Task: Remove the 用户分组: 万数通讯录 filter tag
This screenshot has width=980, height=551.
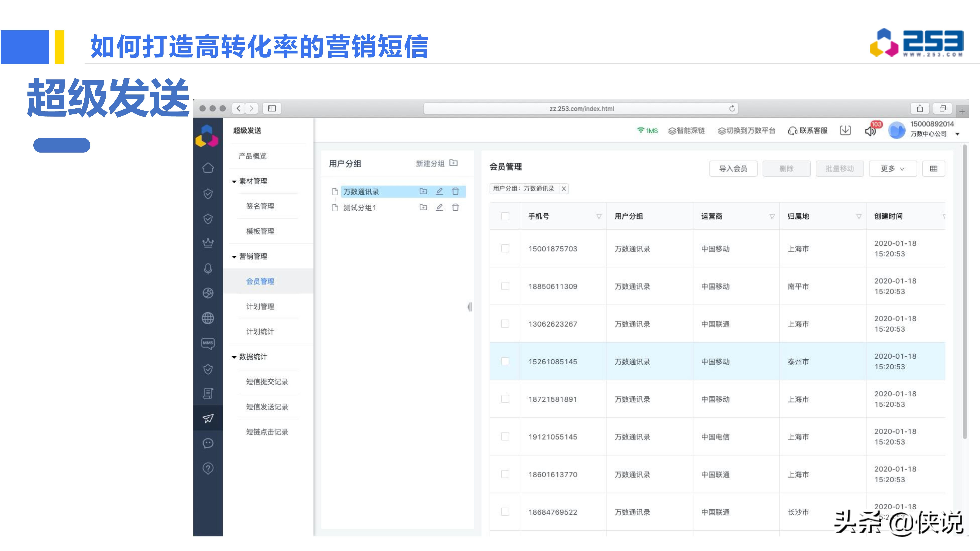Action: pyautogui.click(x=564, y=189)
